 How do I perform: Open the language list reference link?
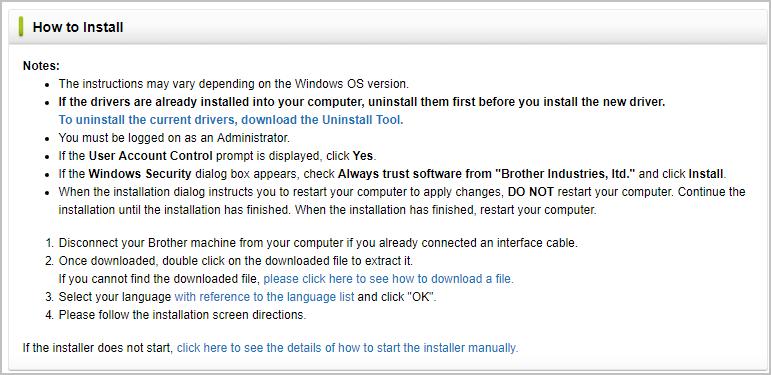click(x=264, y=297)
